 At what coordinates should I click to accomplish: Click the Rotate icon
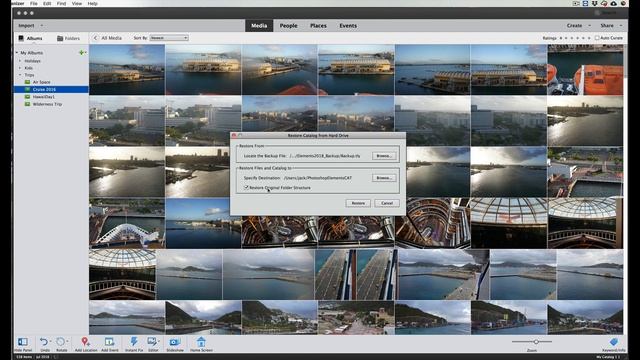pyautogui.click(x=60, y=342)
